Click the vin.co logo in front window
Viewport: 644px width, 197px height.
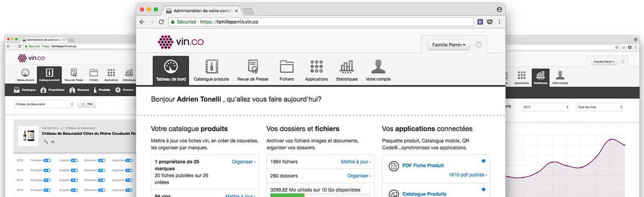tap(181, 42)
